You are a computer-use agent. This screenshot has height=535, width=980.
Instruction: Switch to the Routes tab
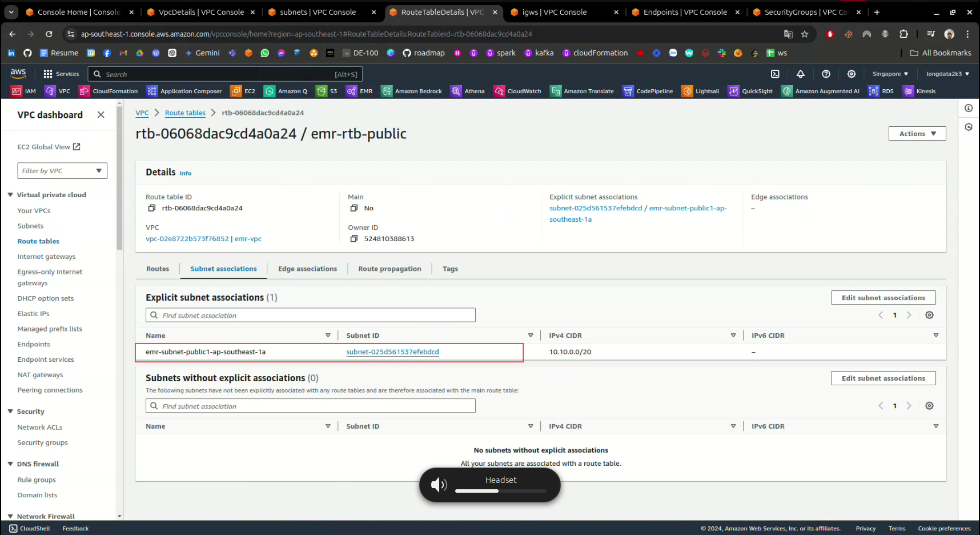pyautogui.click(x=158, y=269)
